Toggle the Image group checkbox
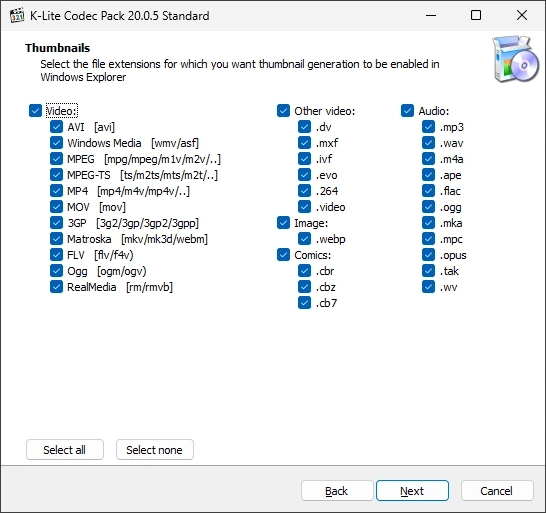 point(283,223)
